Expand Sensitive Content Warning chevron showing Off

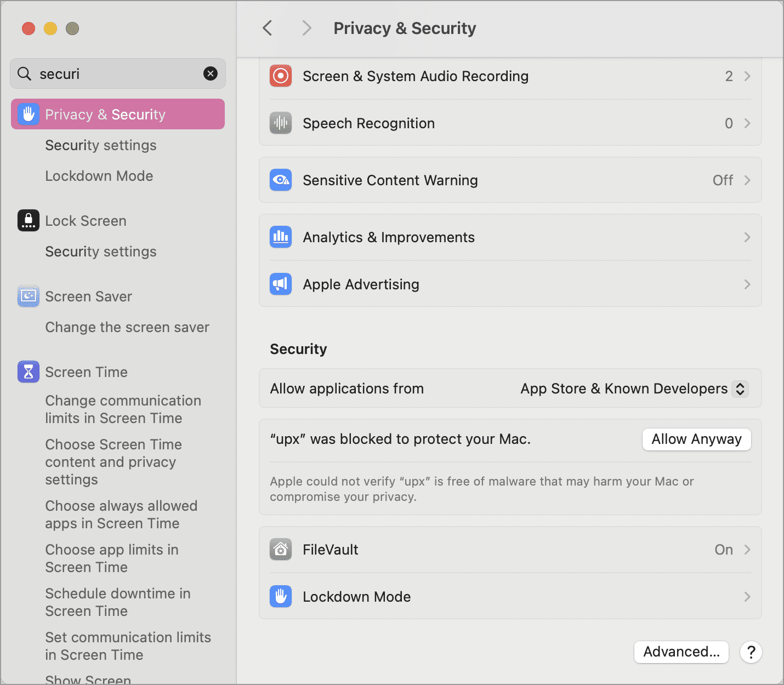click(x=747, y=180)
